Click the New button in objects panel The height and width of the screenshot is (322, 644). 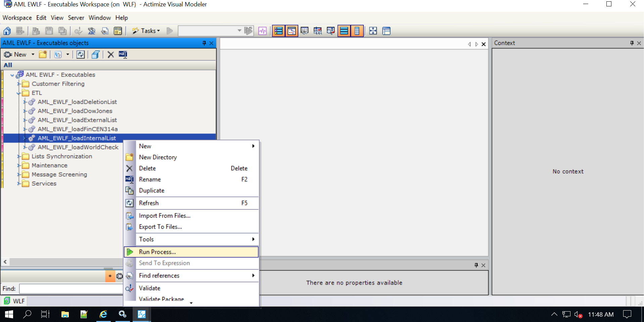[15, 54]
